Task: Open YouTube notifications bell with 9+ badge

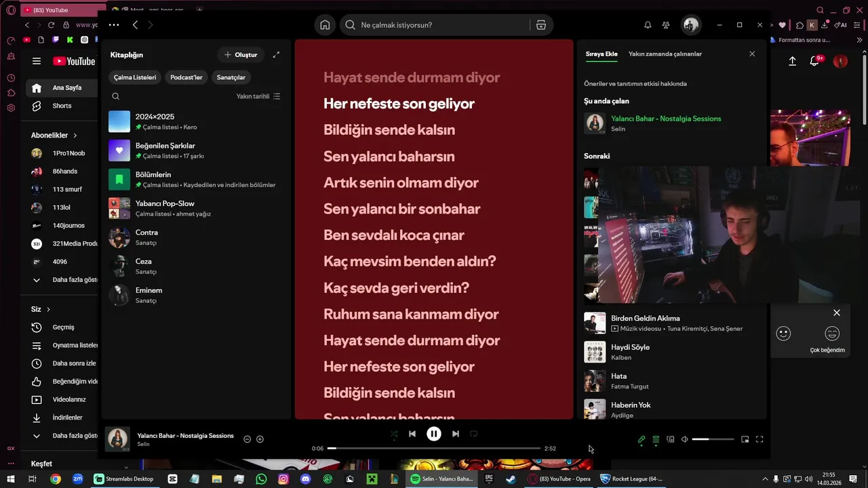Action: 816,61
